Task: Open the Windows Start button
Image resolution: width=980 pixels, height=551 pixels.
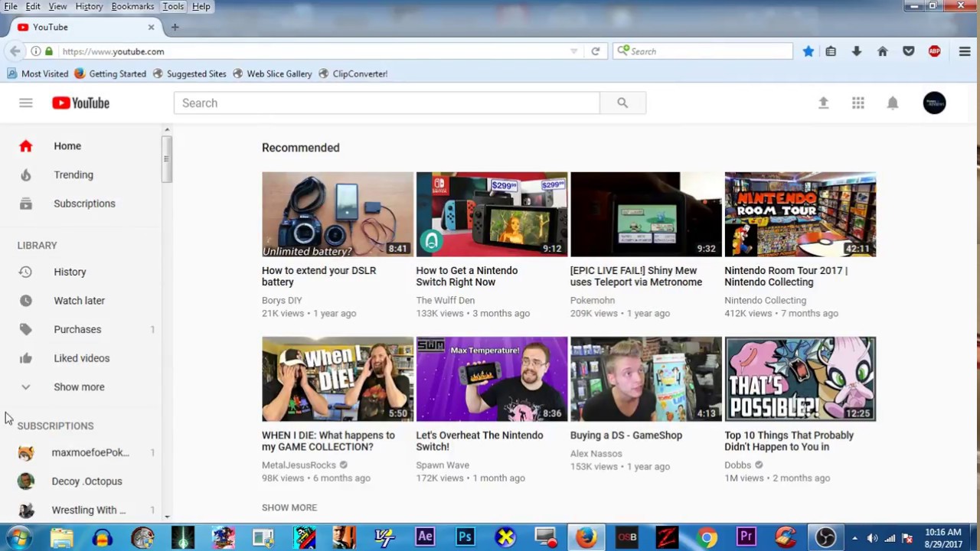Action: (18, 537)
